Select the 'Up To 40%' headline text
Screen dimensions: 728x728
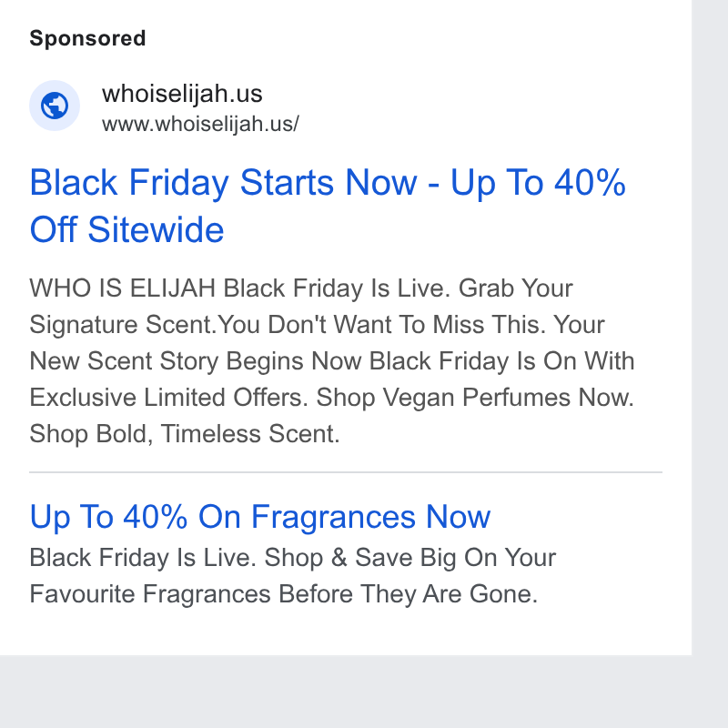pyautogui.click(x=538, y=183)
